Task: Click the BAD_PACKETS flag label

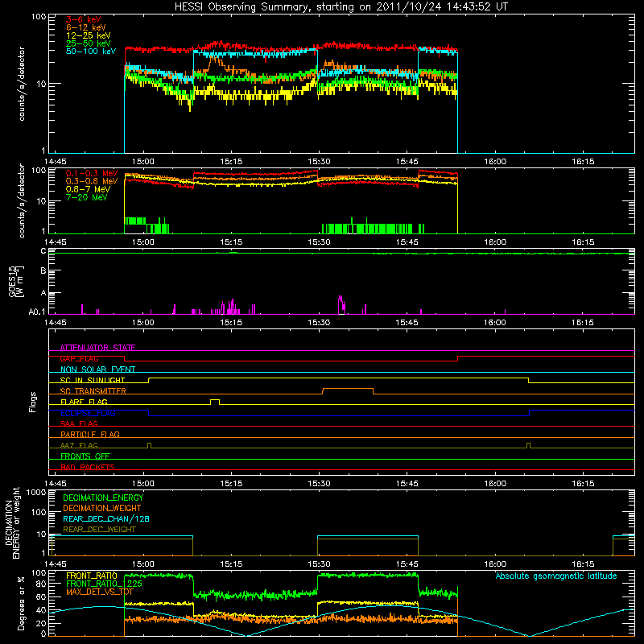Action: coord(87,467)
